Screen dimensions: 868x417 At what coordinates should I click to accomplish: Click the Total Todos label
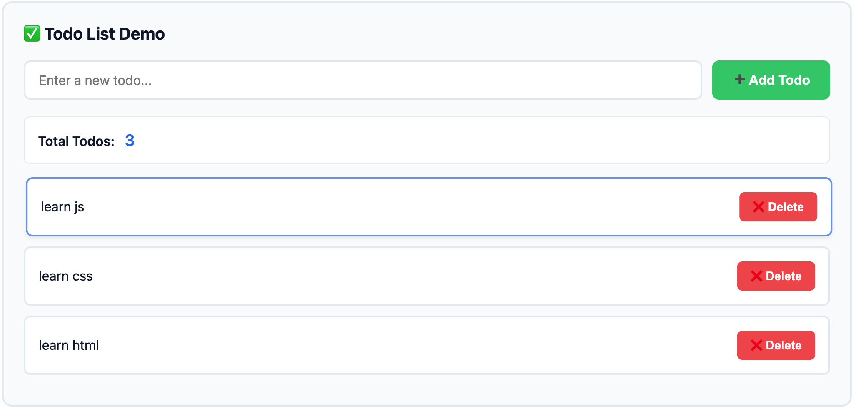(x=76, y=141)
